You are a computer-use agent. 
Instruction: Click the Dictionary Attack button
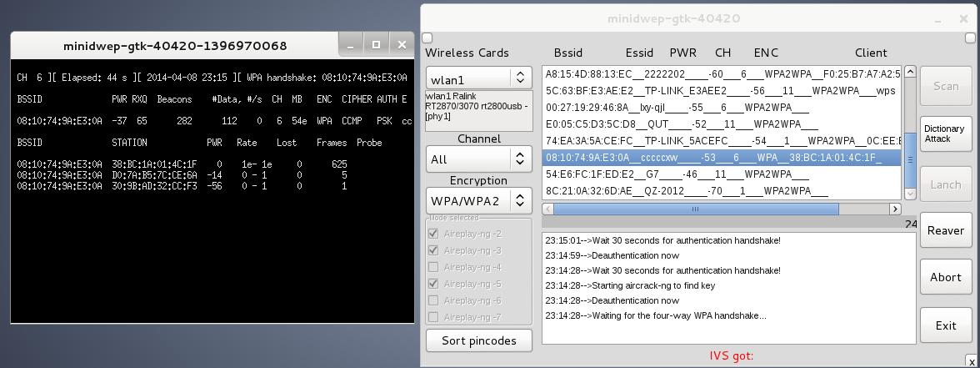(944, 134)
